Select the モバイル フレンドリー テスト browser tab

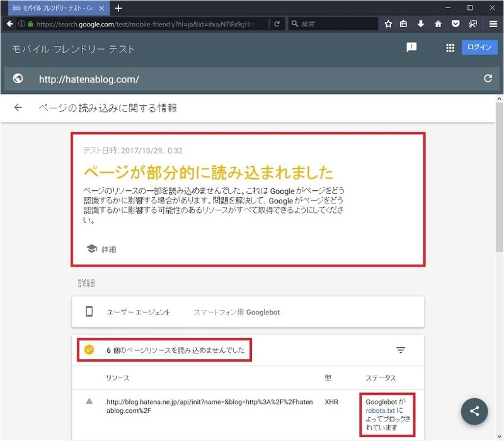pyautogui.click(x=59, y=8)
